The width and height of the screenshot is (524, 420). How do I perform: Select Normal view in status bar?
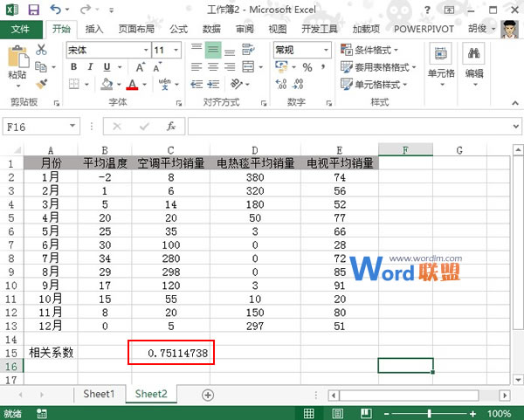pos(309,414)
